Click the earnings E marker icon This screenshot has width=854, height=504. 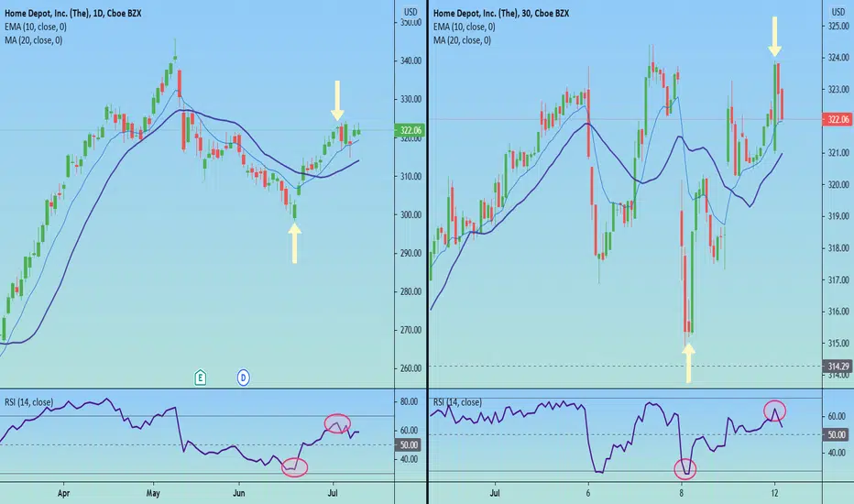pyautogui.click(x=200, y=377)
